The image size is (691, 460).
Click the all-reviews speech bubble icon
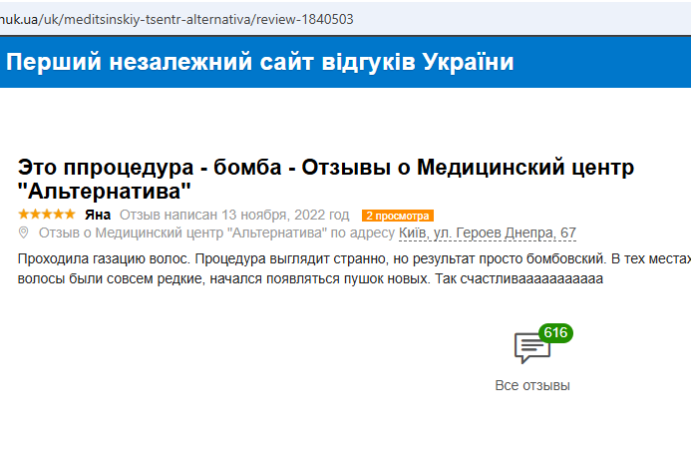coord(531,349)
